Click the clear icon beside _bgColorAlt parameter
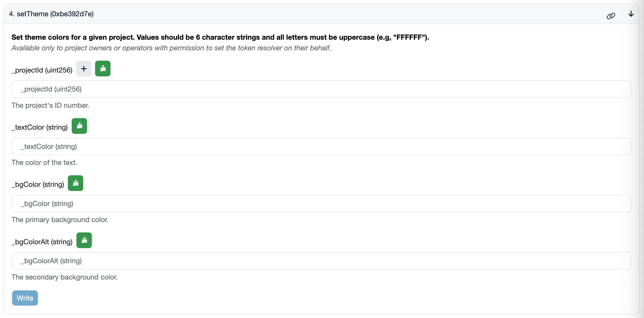The height and width of the screenshot is (318, 644). point(84,240)
